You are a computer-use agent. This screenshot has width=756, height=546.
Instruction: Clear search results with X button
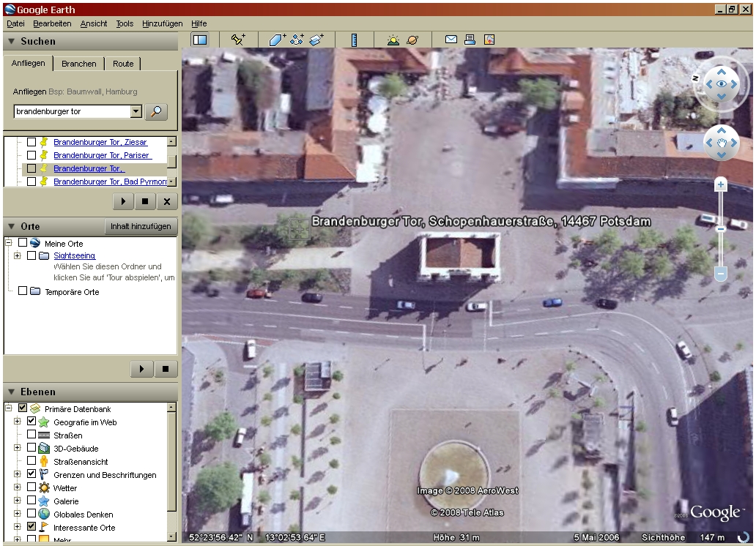click(x=167, y=201)
